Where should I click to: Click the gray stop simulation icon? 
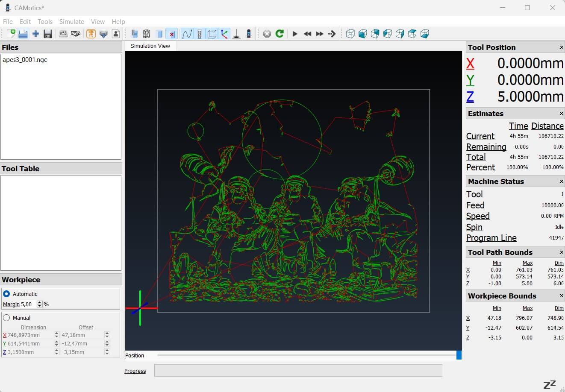point(267,34)
